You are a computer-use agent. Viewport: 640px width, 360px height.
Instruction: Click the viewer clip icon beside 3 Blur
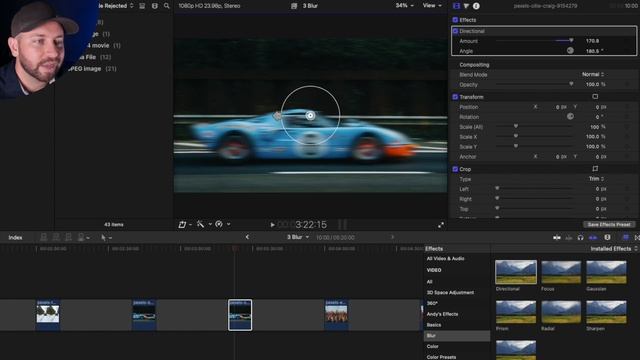click(x=294, y=6)
